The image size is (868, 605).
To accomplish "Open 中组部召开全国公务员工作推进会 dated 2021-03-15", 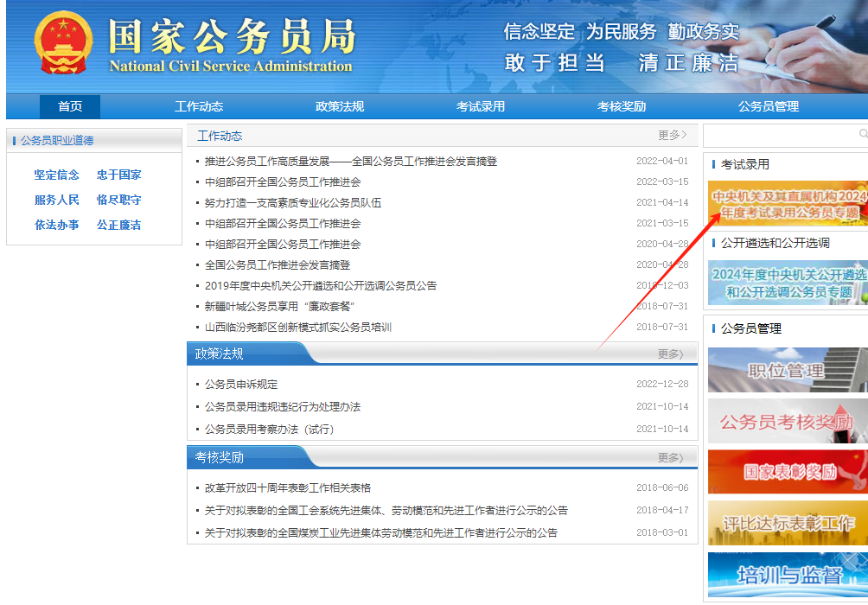I will tap(283, 223).
